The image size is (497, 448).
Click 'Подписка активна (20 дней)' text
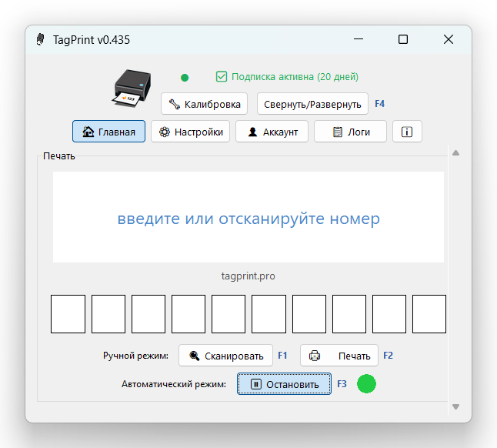pyautogui.click(x=295, y=77)
